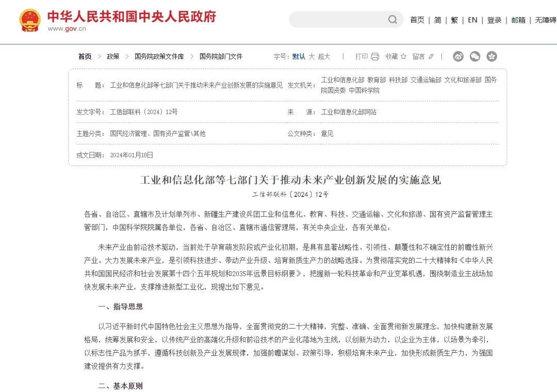Open the EN English version
The height and width of the screenshot is (392, 557).
pos(472,20)
